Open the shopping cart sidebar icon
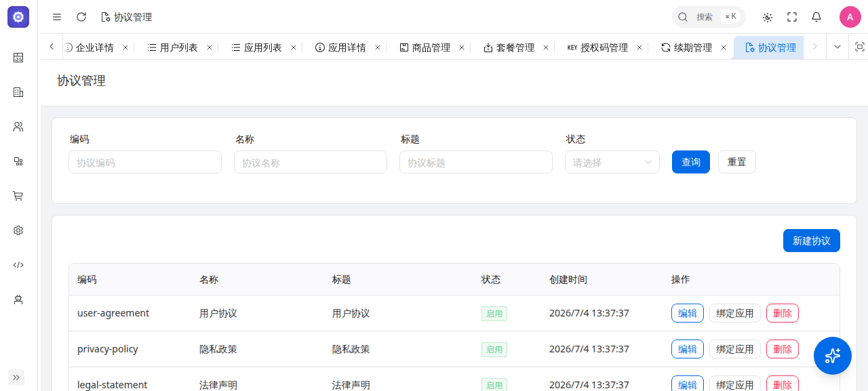Viewport: 868px width, 391px height. (x=18, y=196)
